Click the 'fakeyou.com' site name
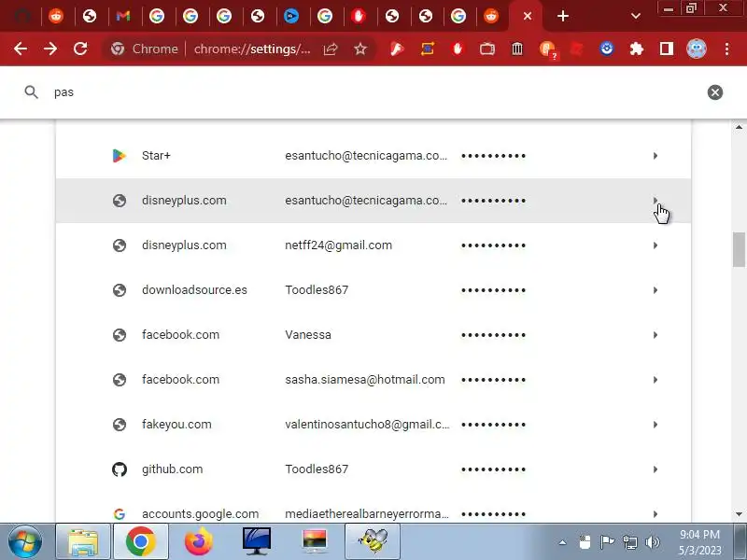Viewport: 747px width, 560px height. pos(176,425)
